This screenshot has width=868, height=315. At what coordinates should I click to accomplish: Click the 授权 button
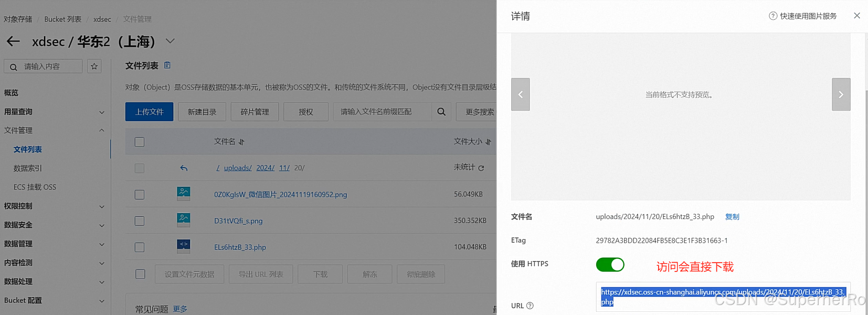pyautogui.click(x=306, y=112)
